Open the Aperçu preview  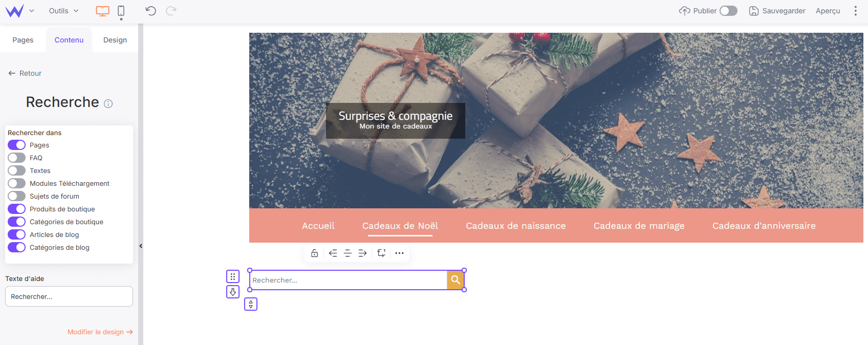(x=828, y=11)
